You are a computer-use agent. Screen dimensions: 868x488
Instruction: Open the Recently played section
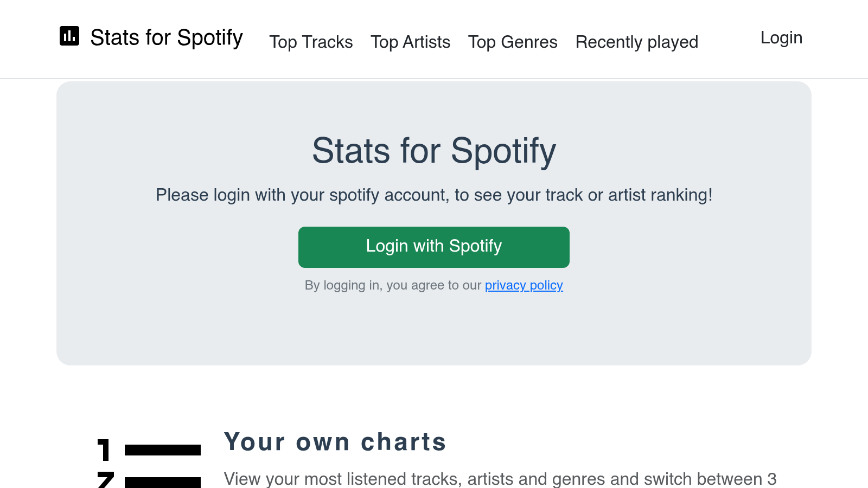click(x=637, y=42)
